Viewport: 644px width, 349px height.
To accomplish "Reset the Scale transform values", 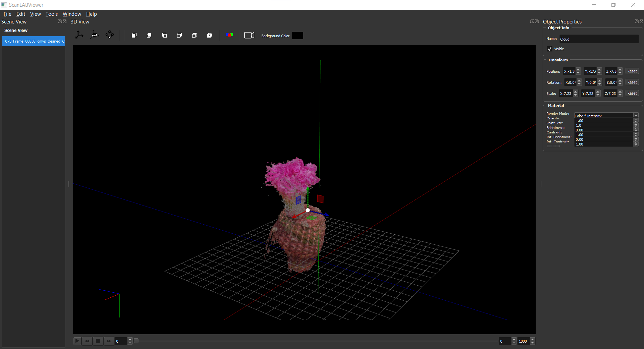I will point(632,94).
